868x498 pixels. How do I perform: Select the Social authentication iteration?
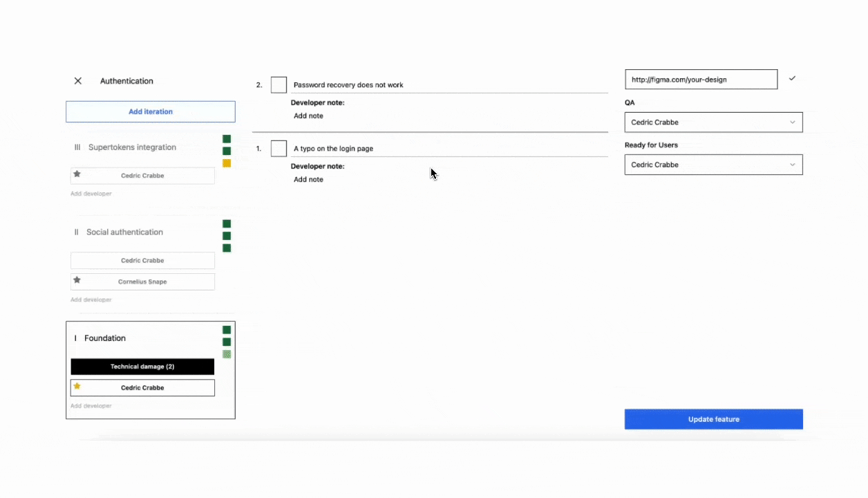point(124,232)
